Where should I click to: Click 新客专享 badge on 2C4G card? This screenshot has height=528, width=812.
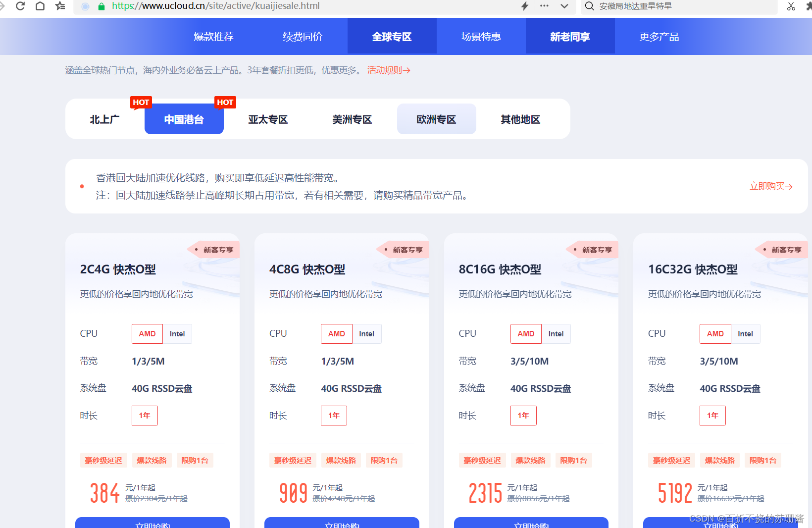tap(214, 250)
